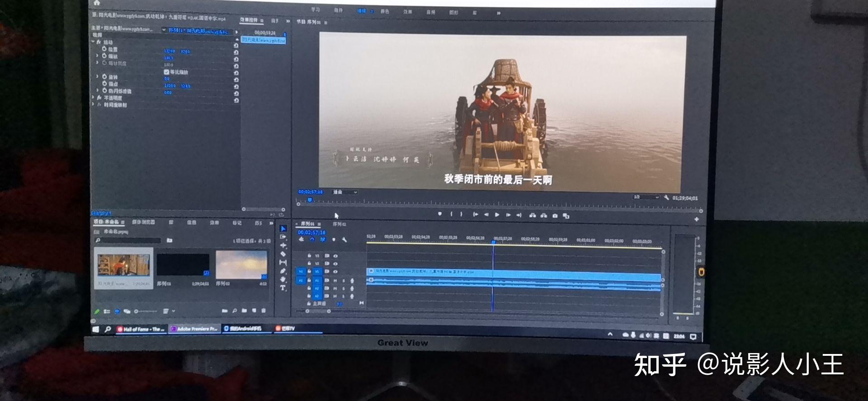This screenshot has width=868, height=401.
Task: Click Mark Out in Program monitor
Action: (461, 214)
